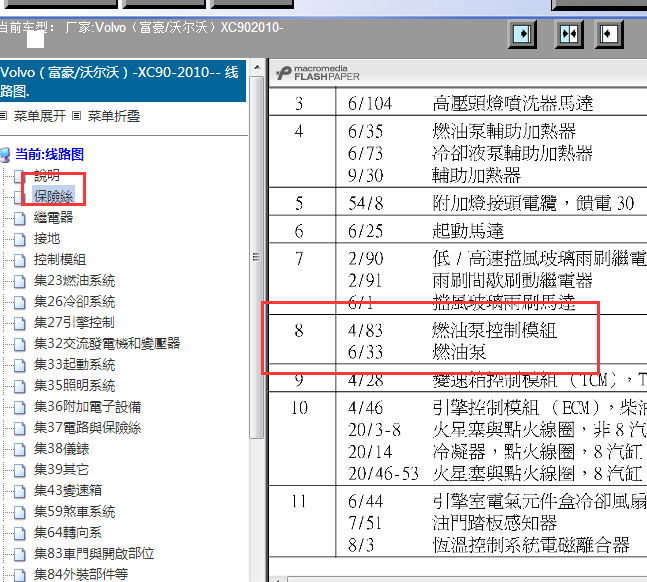The height and width of the screenshot is (582, 647).
Task: Select the 6/35 燃油泵輔助加熱器 entry
Action: 461,131
